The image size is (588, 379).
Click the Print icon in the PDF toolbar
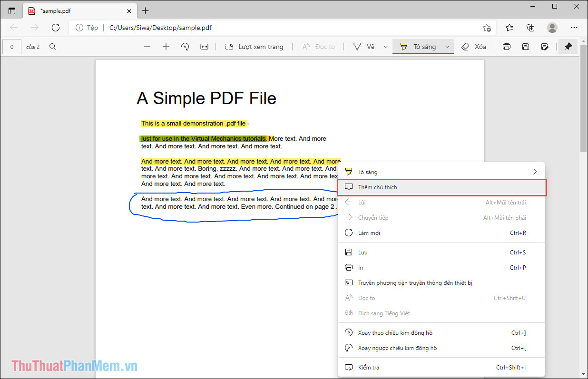pos(506,47)
